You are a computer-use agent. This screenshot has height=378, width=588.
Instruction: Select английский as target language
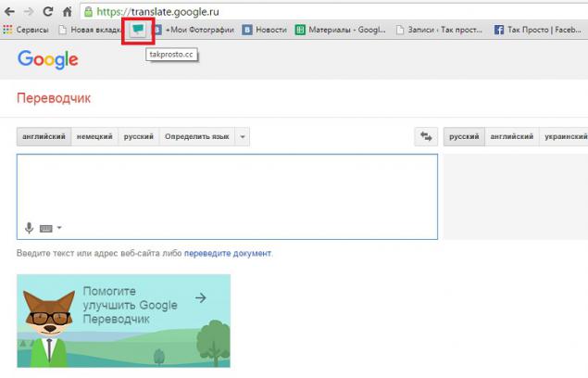point(512,136)
